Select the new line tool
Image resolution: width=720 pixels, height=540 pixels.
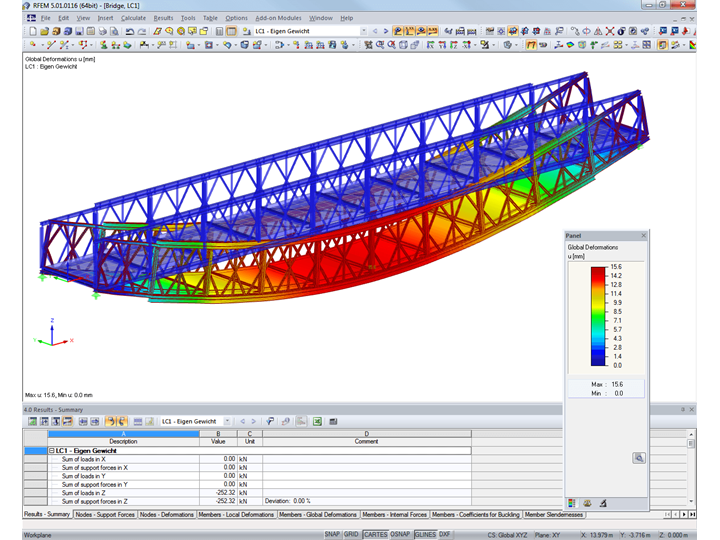(51, 45)
